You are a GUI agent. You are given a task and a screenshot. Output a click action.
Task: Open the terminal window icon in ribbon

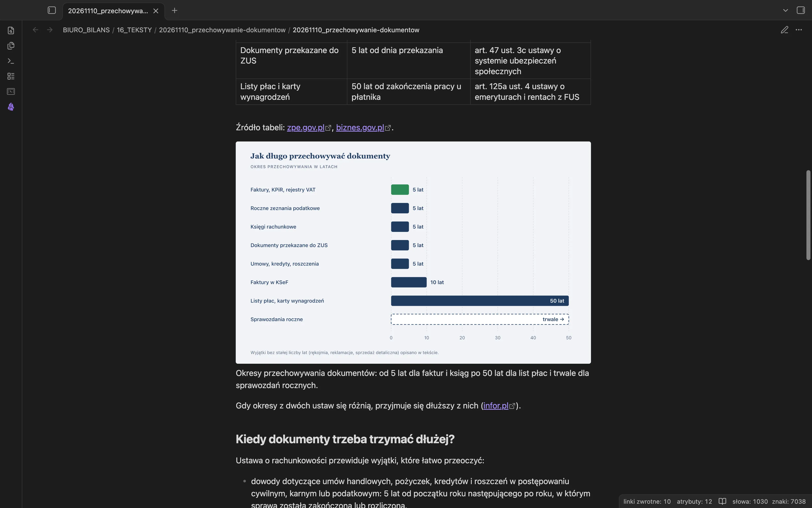11,91
